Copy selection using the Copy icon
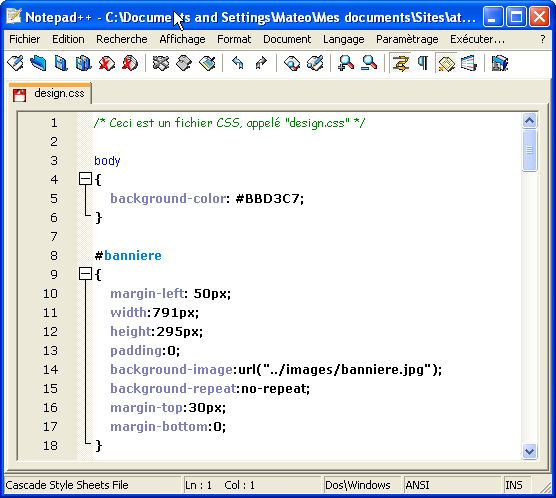Screen dimensions: 556x498 184,64
